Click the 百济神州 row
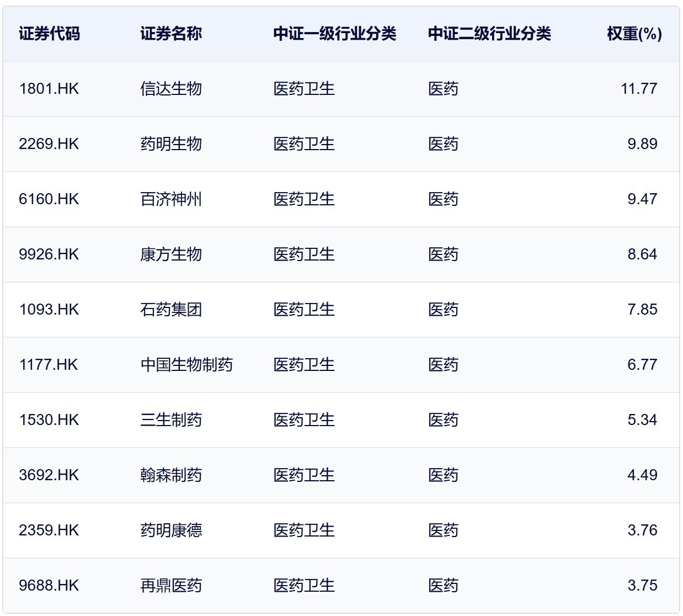This screenshot has width=683, height=616. [172, 199]
